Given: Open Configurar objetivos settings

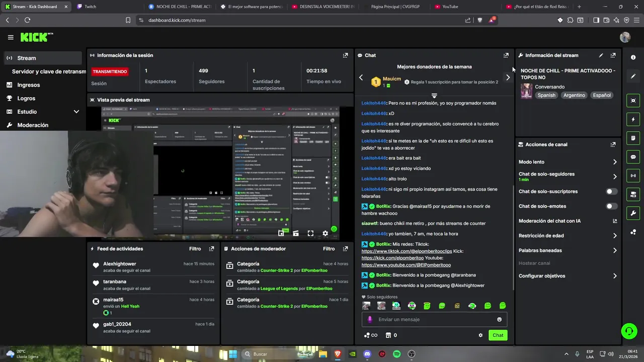Looking at the screenshot, I should (568, 276).
